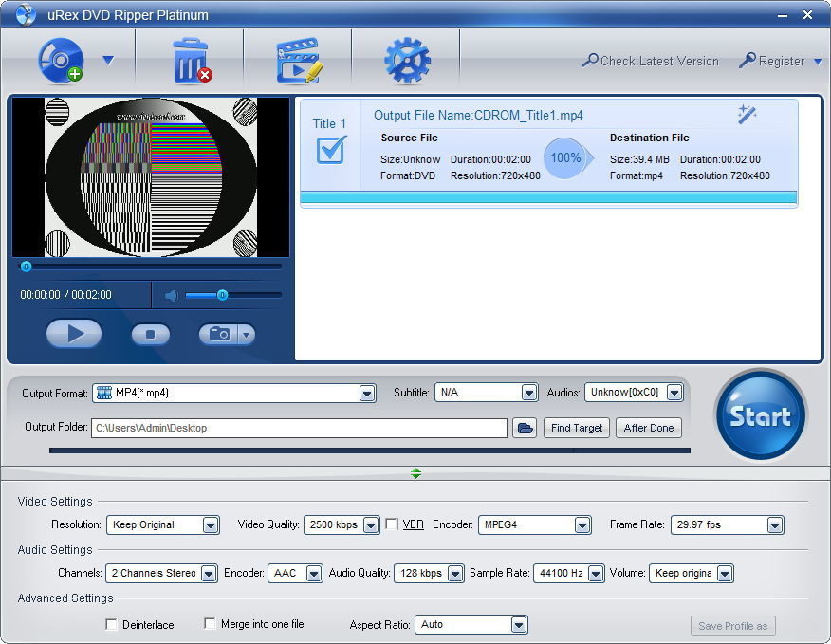Image resolution: width=831 pixels, height=644 pixels.
Task: Click the video preview thumbnail
Action: [x=151, y=177]
